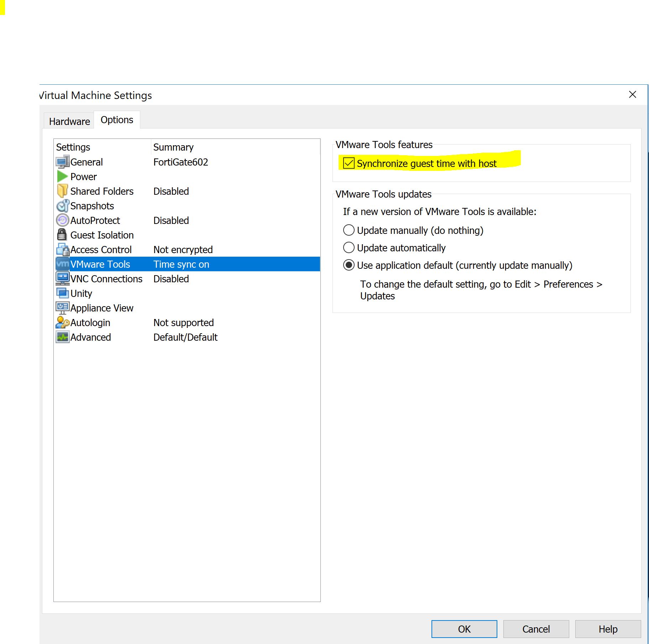
Task: Select the VNC Connections row
Action: coord(187,279)
